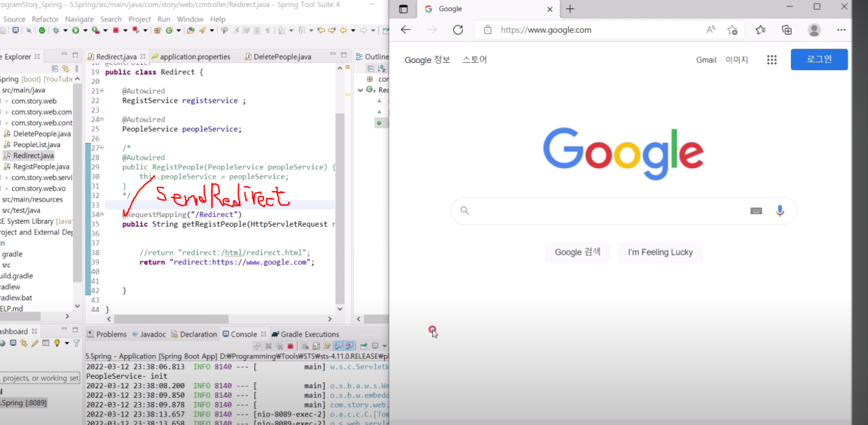Open the Source menu in STS
Screen dimensions: 868x425
(x=14, y=19)
